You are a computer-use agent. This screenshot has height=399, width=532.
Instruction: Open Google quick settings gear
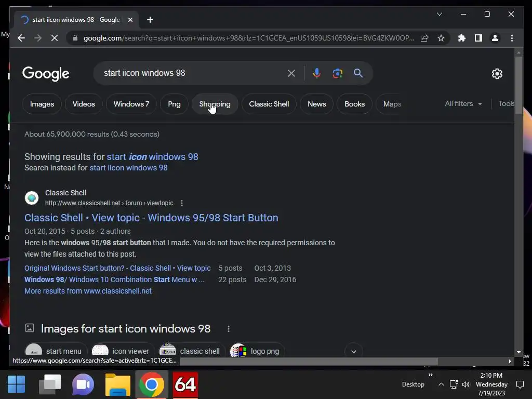(497, 74)
